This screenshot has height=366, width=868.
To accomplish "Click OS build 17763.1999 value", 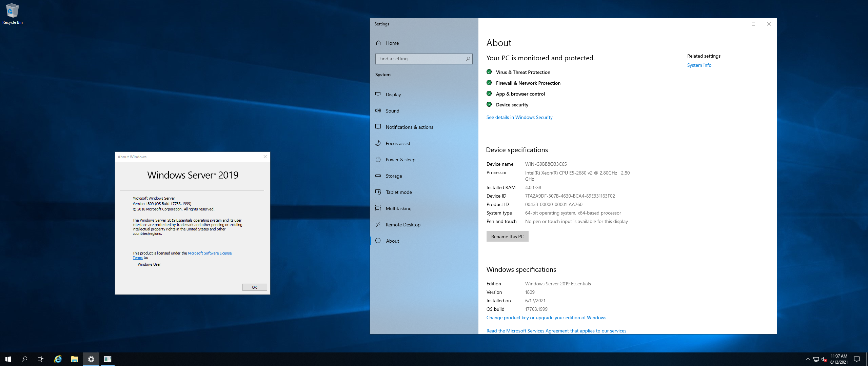I will click(536, 309).
